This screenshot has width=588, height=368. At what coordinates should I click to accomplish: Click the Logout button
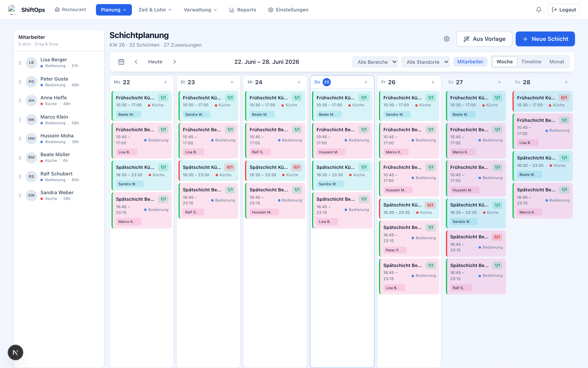(x=564, y=10)
